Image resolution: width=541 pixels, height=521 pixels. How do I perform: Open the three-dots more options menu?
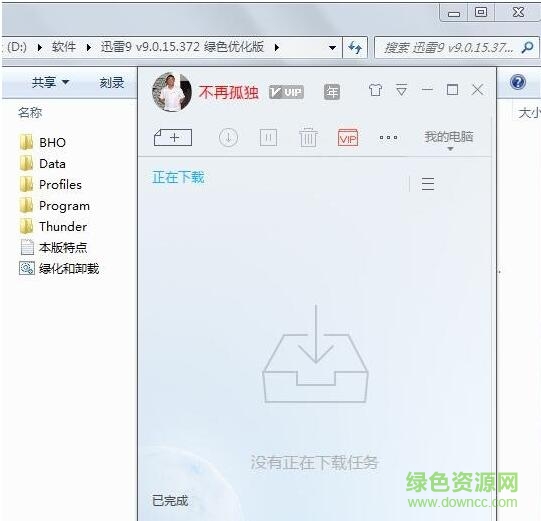388,137
